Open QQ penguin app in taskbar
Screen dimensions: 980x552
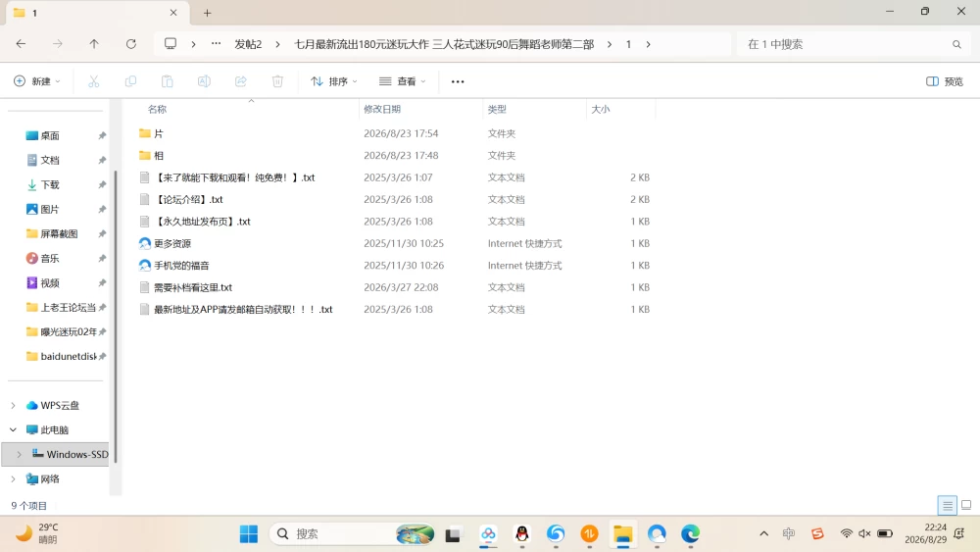(522, 534)
